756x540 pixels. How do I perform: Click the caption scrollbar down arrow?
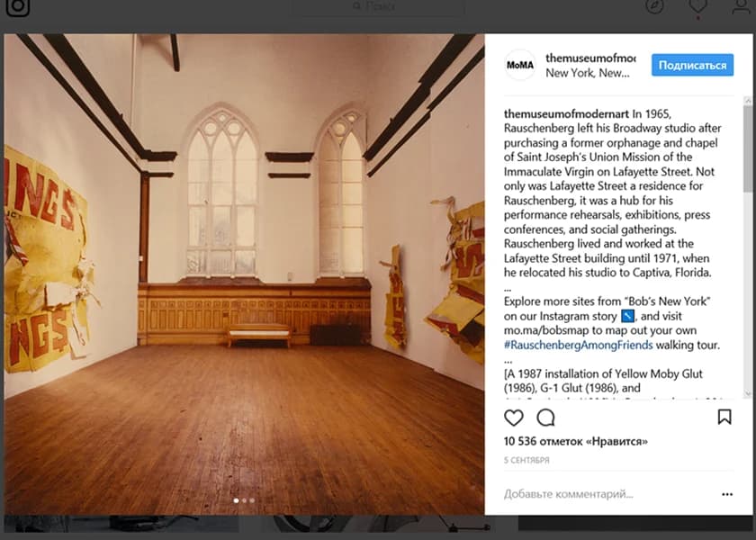(x=748, y=394)
